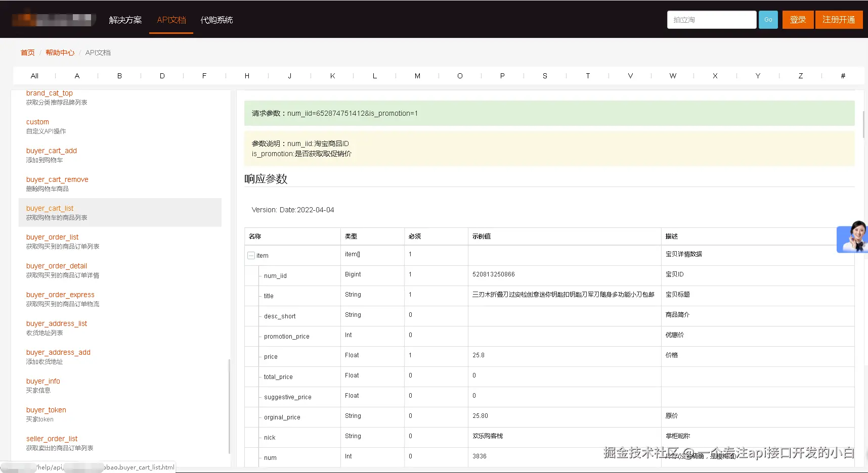This screenshot has height=473, width=868.
Task: Open the buyer_cart_remove API doc
Action: (x=57, y=179)
